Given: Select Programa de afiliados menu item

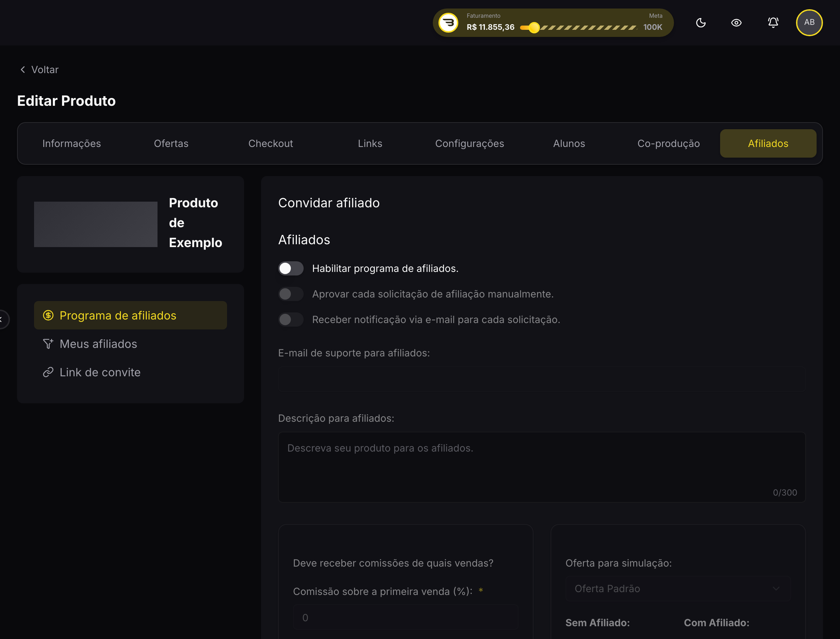Looking at the screenshot, I should (x=131, y=315).
